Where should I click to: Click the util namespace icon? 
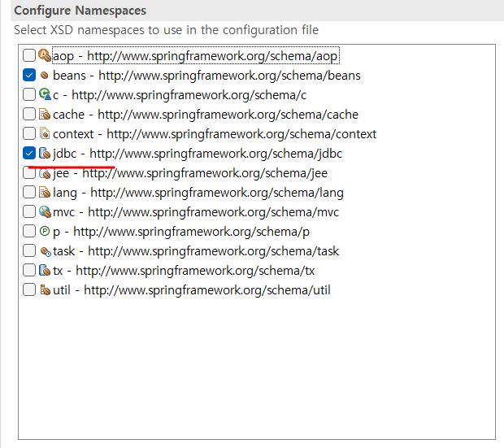tap(45, 289)
